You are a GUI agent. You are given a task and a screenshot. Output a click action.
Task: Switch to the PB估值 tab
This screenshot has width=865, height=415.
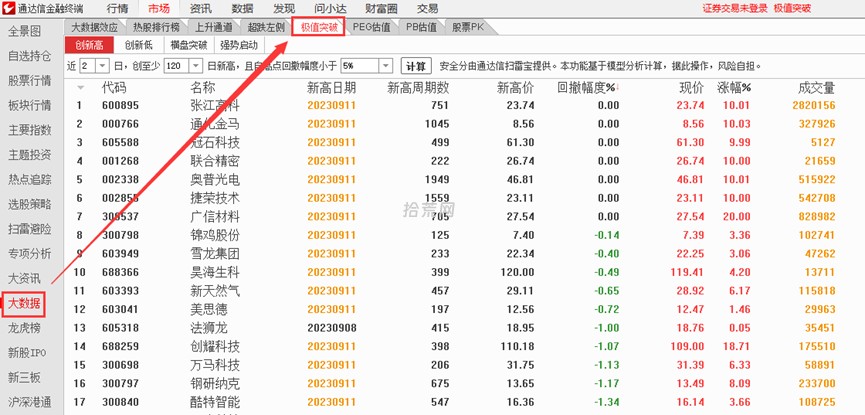tap(421, 27)
